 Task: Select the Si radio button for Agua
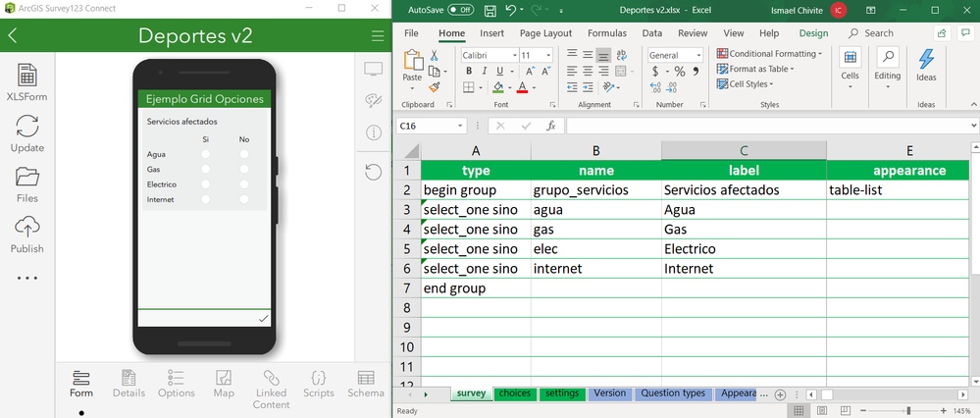coord(206,154)
